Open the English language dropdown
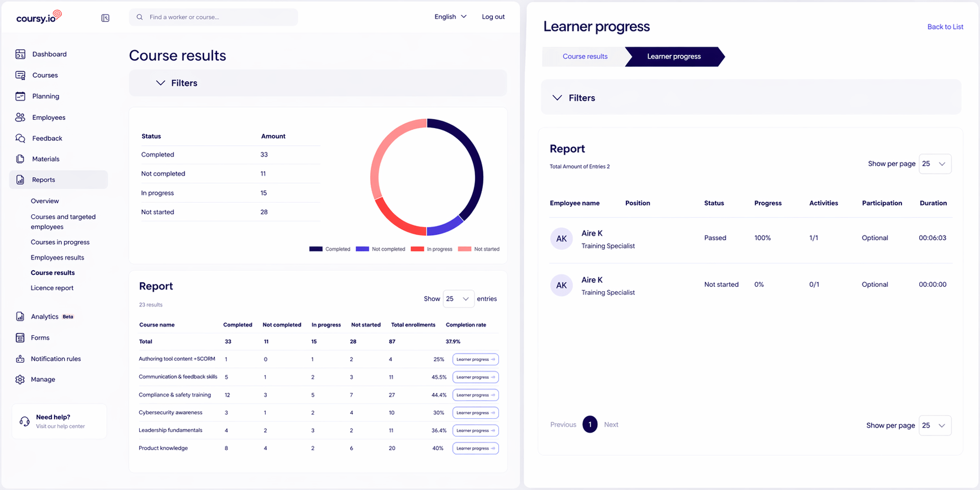 pyautogui.click(x=451, y=17)
